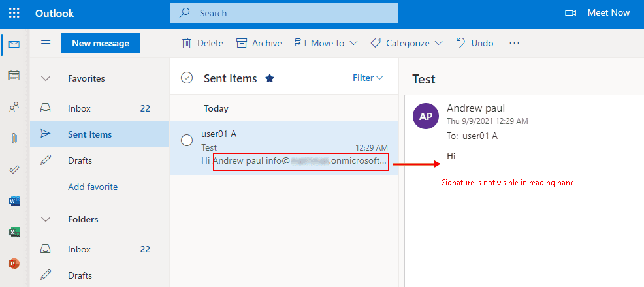Select Drafts under Favorites
The width and height of the screenshot is (644, 287).
80,160
